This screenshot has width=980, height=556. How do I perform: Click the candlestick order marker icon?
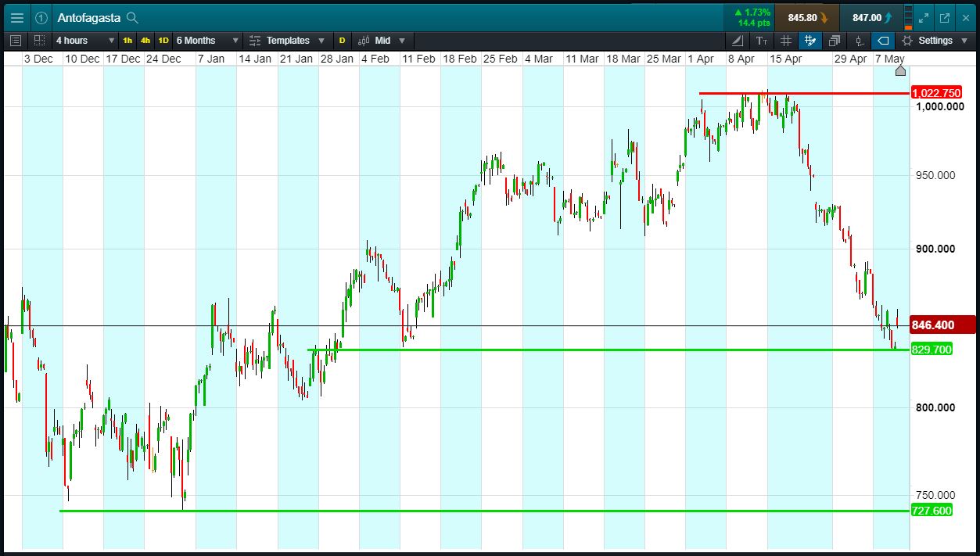(859, 40)
